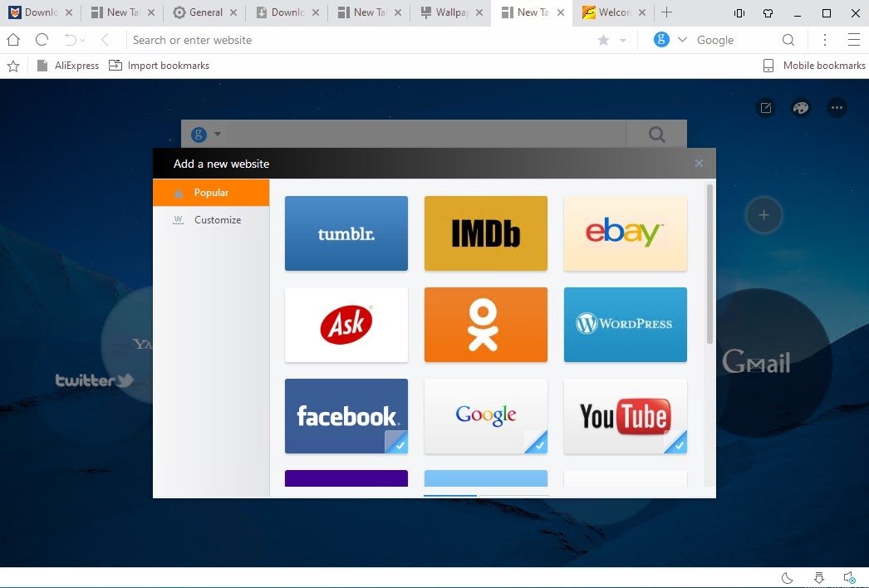The image size is (869, 588).
Task: Click the undo closed tab arrow icon
Action: [71, 40]
